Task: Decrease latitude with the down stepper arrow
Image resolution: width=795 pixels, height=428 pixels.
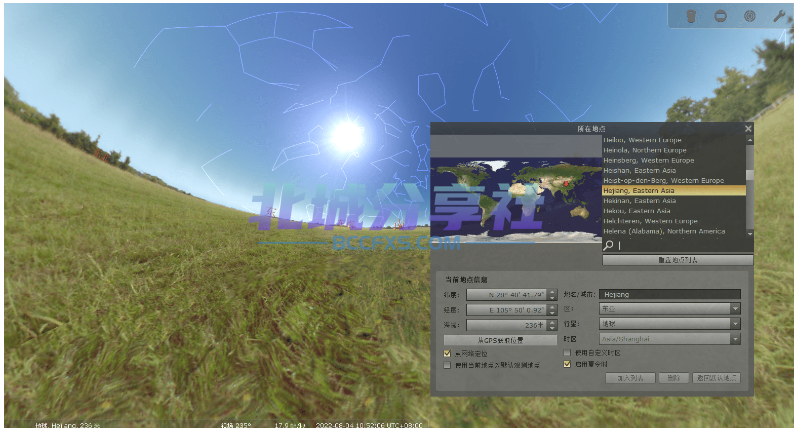Action: click(x=552, y=298)
